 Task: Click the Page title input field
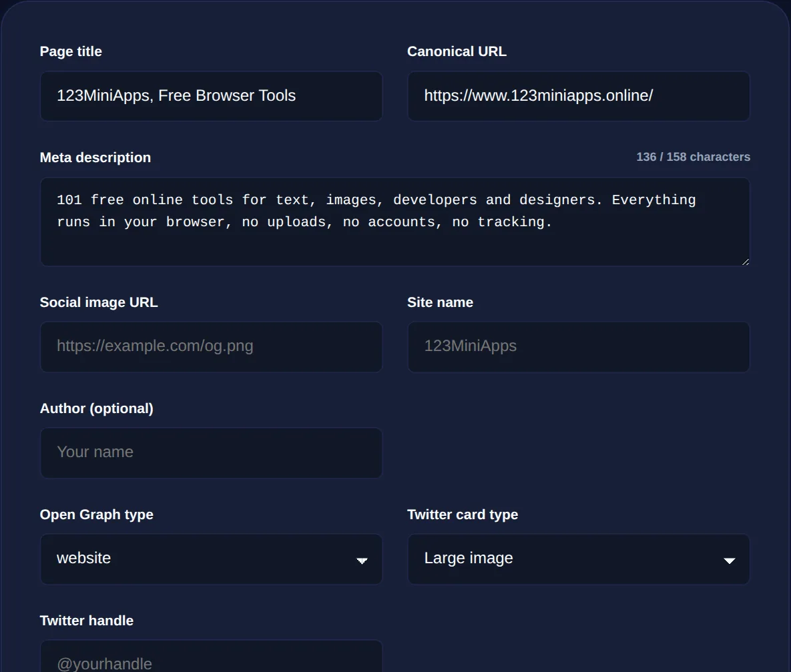pos(211,96)
